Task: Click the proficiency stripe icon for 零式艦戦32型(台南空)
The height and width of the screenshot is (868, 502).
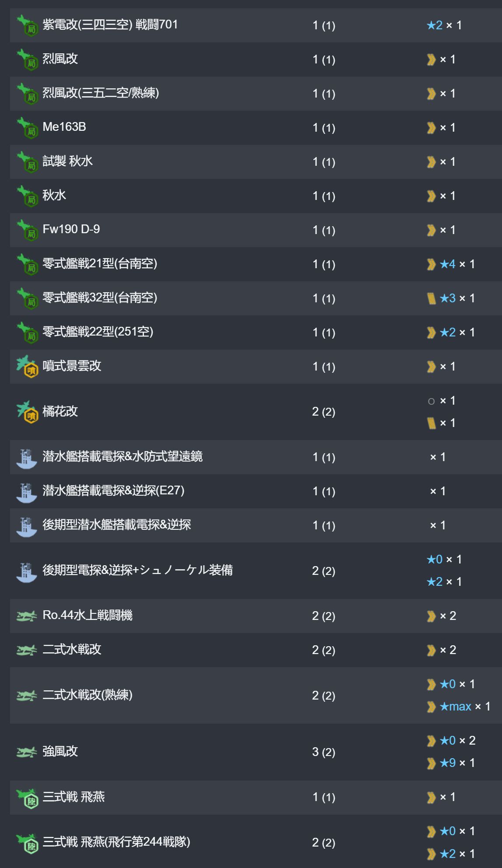Action: click(431, 298)
